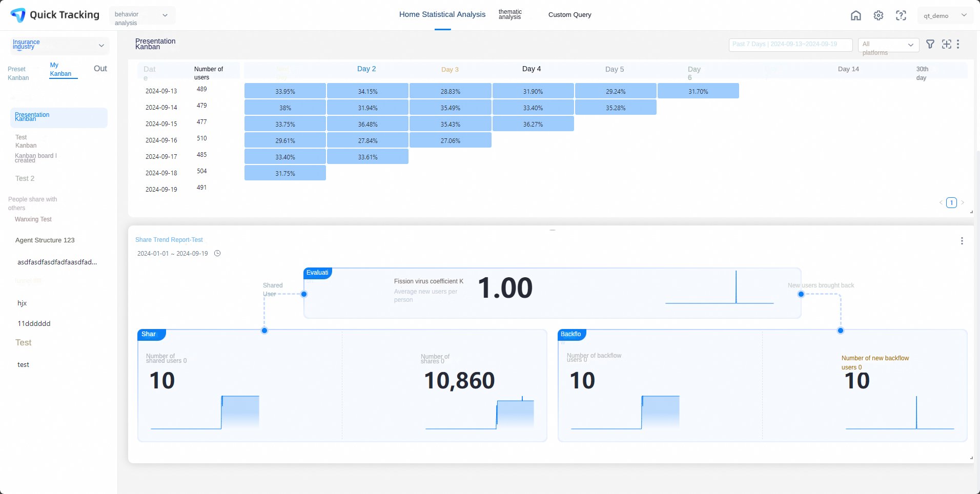The height and width of the screenshot is (494, 980).
Task: Click page 1 in retention table pagination
Action: point(951,202)
